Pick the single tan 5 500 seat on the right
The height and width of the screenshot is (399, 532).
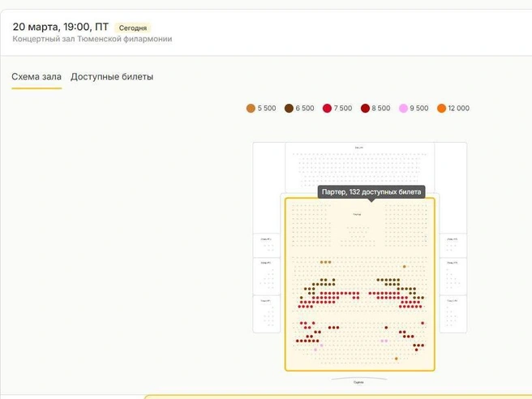(405, 267)
